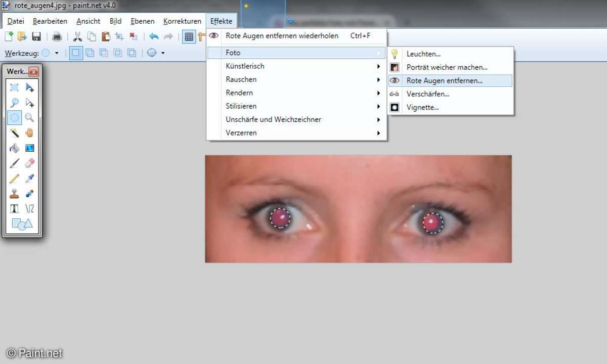Select the Pan hand tool

[x=30, y=132]
